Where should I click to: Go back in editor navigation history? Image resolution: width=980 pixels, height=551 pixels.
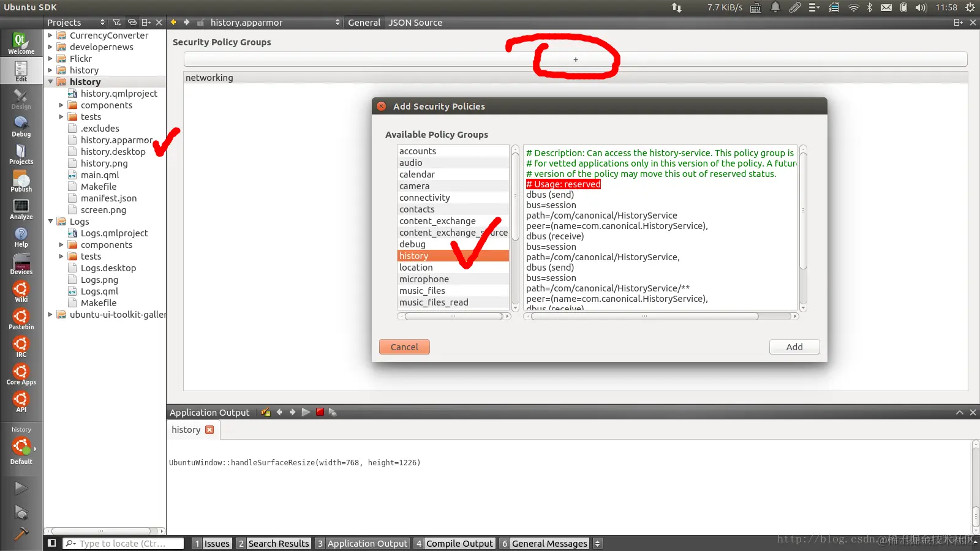[x=173, y=22]
